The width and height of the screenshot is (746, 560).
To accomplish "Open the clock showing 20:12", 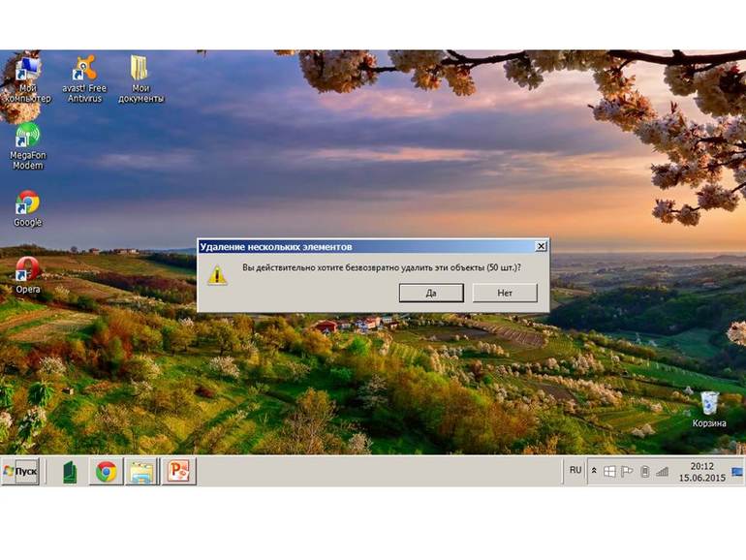I will 702,472.
